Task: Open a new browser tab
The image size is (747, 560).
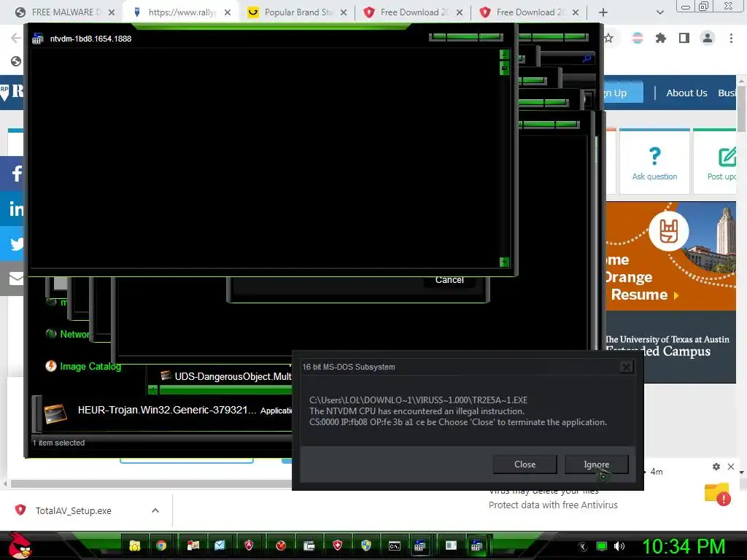Action: [x=603, y=12]
